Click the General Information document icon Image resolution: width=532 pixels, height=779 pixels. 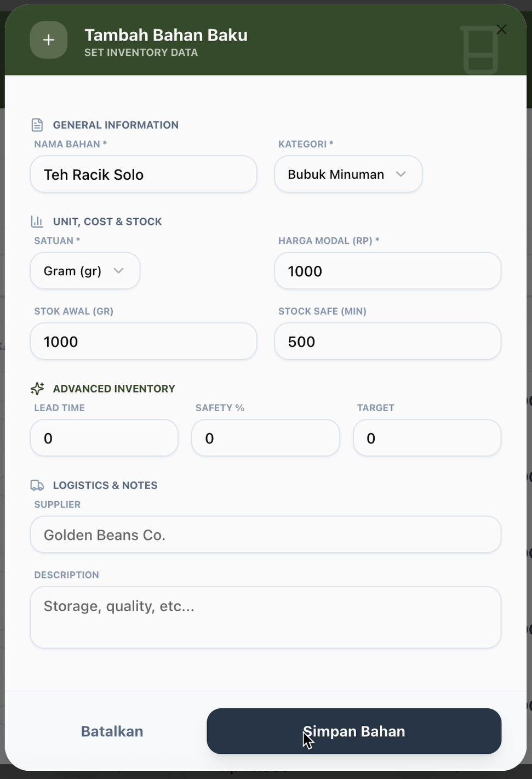tap(37, 125)
